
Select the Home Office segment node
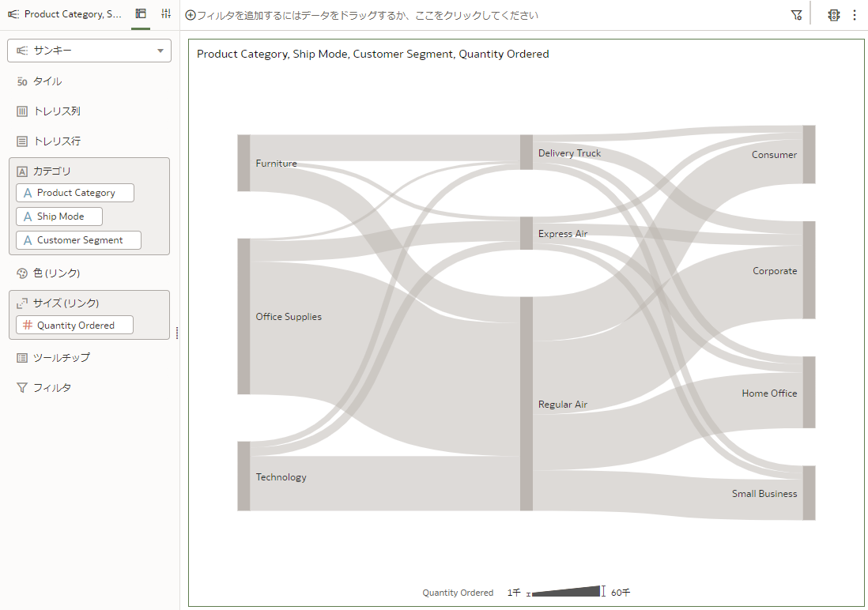click(x=809, y=393)
